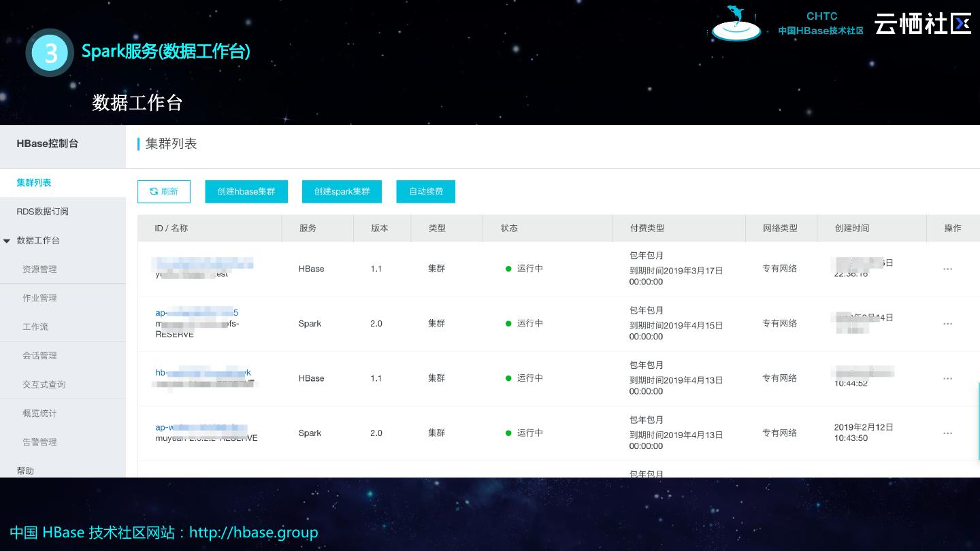Collapse the 数据工作台 tree arrow
Viewport: 980px width, 551px height.
click(7, 241)
